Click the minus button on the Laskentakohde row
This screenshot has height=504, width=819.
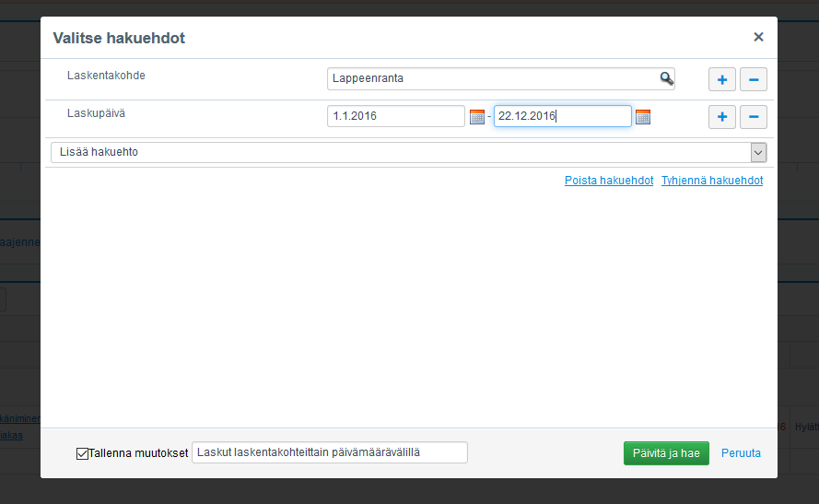tap(754, 80)
